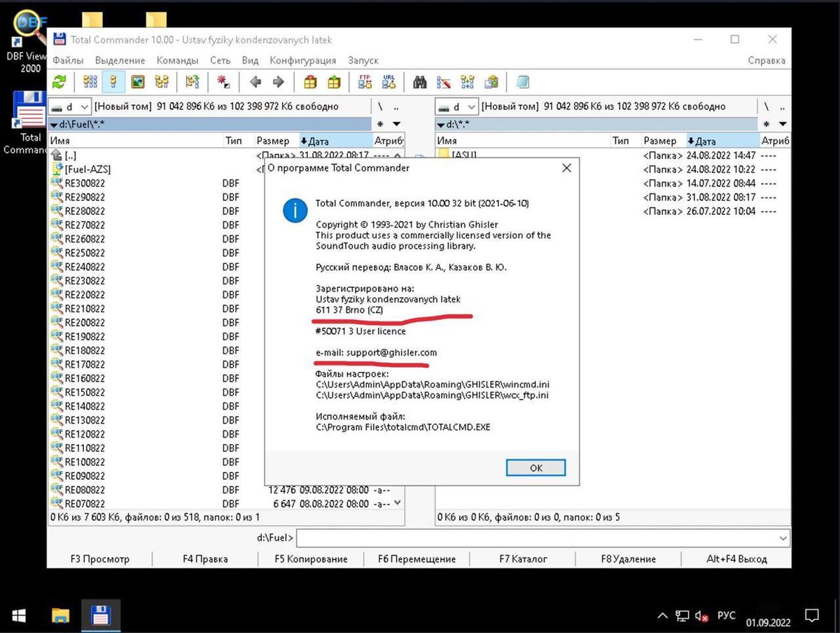The width and height of the screenshot is (840, 633).
Task: Click the pack files gift box icon
Action: [311, 82]
